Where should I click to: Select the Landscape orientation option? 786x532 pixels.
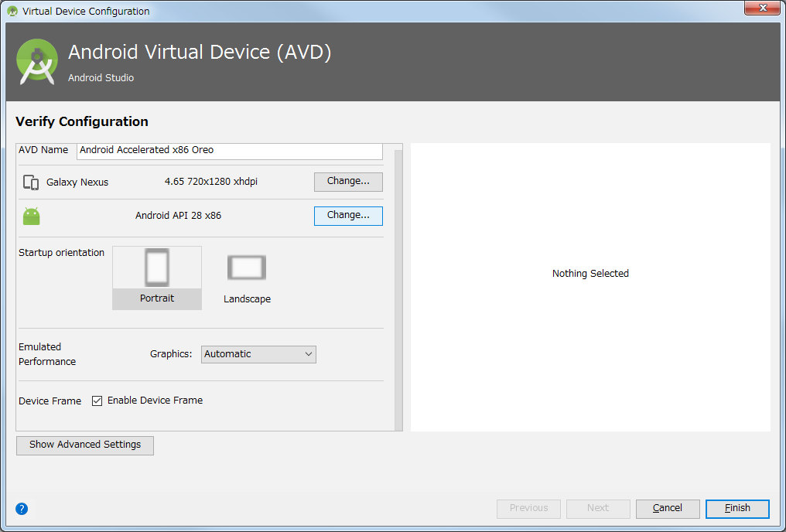[x=247, y=278]
